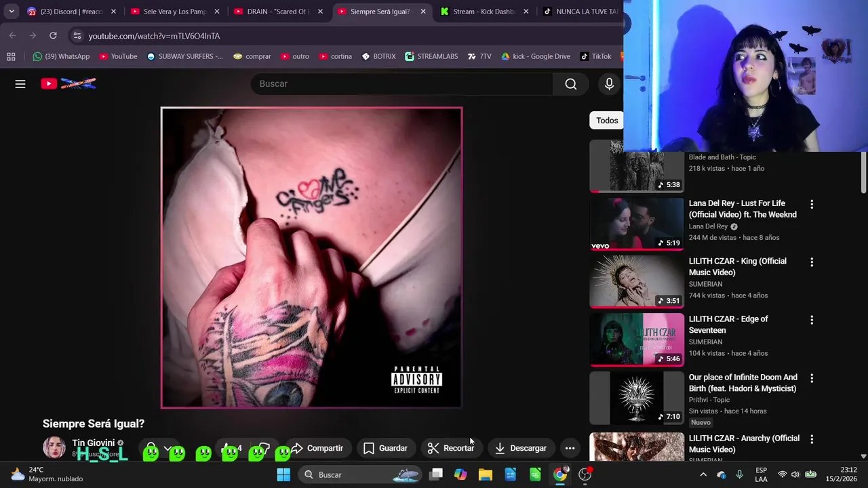Screen dimensions: 868x488
Task: Open Tin Giovini channel avatar
Action: (x=54, y=447)
